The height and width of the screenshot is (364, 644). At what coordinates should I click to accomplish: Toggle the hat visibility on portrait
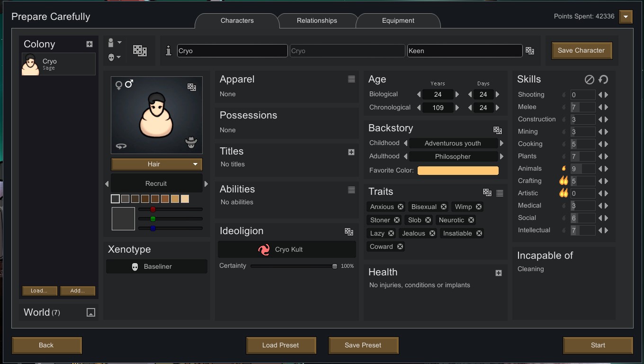[191, 142]
